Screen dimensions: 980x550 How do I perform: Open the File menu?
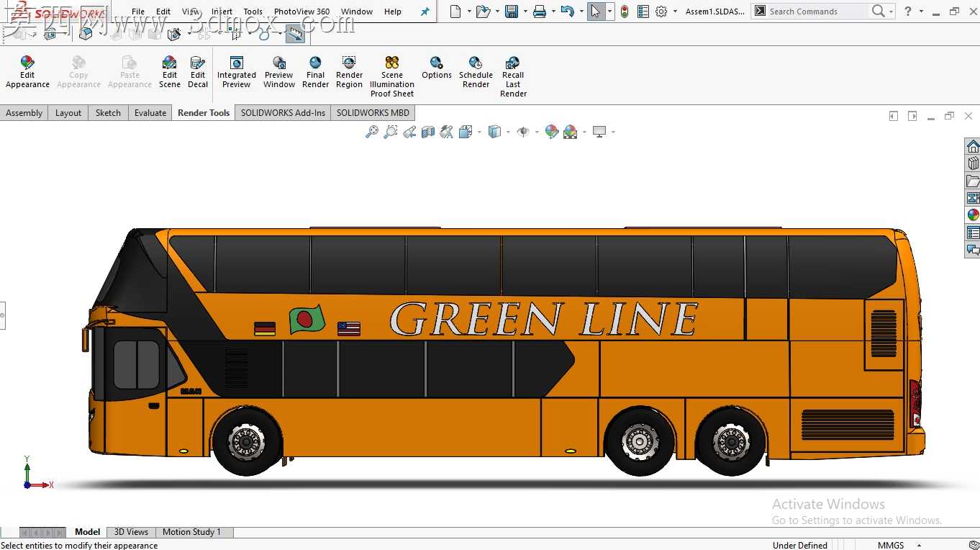[138, 12]
